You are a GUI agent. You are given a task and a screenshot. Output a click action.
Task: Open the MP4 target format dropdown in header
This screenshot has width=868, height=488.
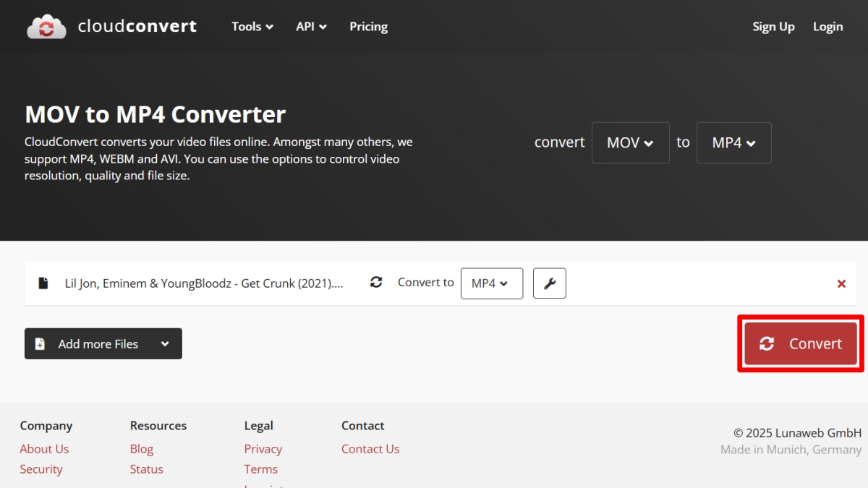[x=734, y=142]
